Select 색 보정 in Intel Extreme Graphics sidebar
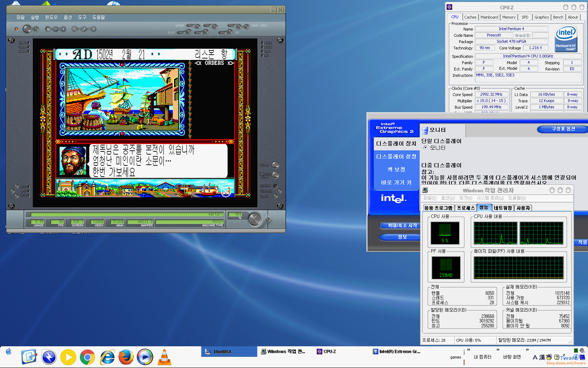Image resolution: width=588 pixels, height=368 pixels. click(396, 170)
